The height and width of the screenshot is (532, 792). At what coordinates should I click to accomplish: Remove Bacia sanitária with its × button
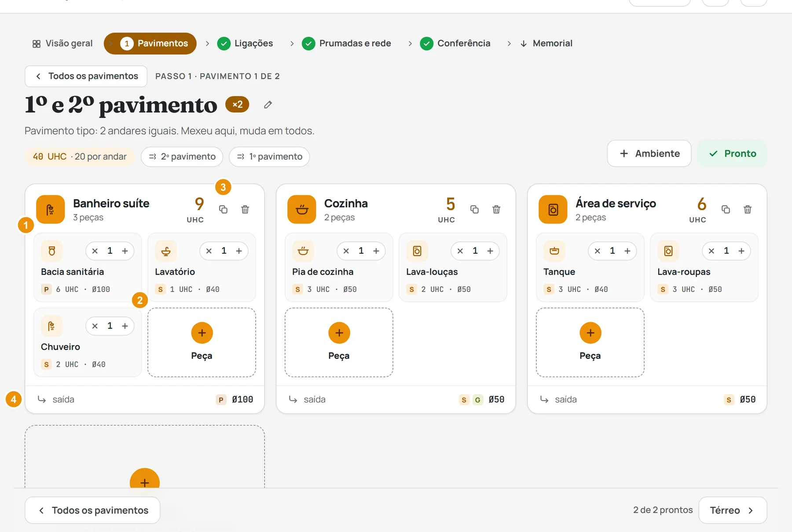click(x=95, y=251)
